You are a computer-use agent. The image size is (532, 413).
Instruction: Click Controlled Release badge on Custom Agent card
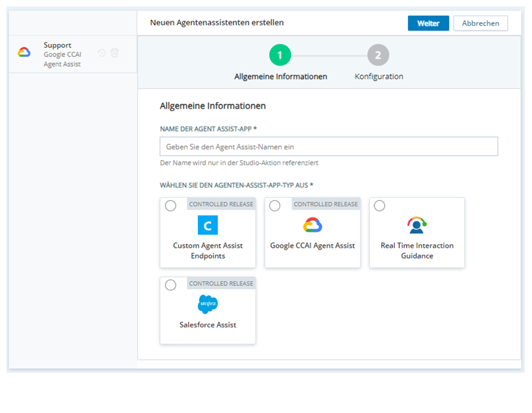tap(221, 204)
